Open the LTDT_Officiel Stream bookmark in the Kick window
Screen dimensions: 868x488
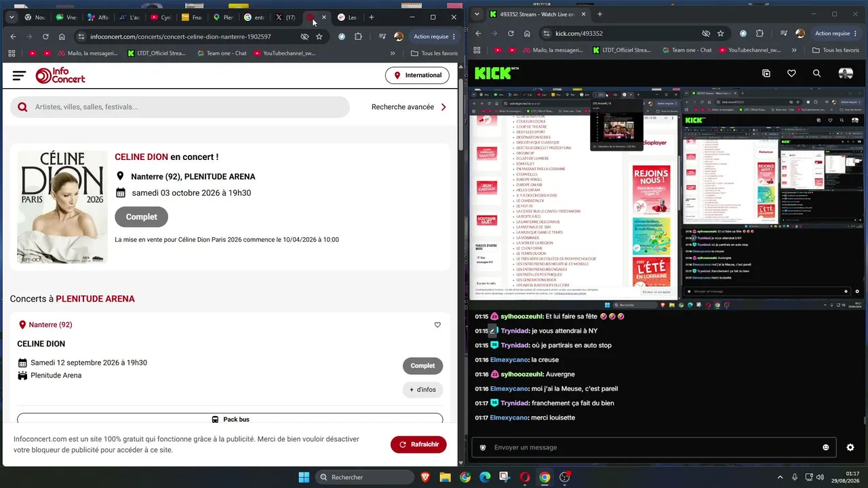click(621, 50)
